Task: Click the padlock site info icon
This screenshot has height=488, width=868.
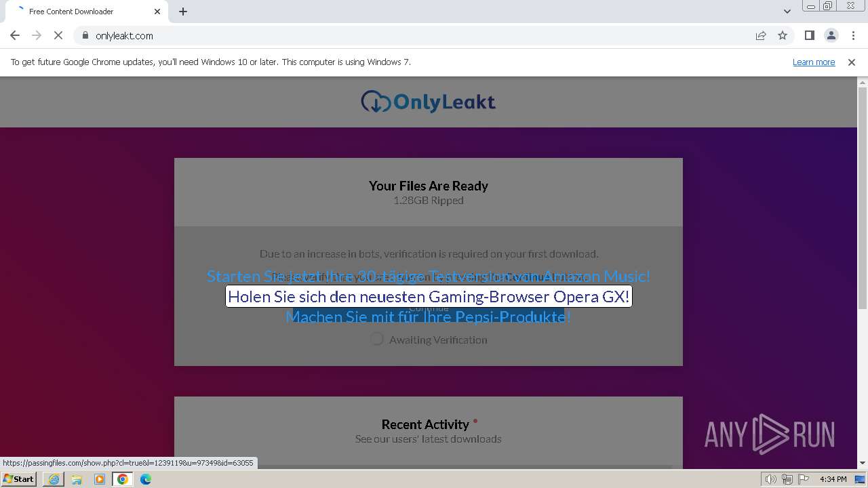Action: pyautogui.click(x=85, y=35)
